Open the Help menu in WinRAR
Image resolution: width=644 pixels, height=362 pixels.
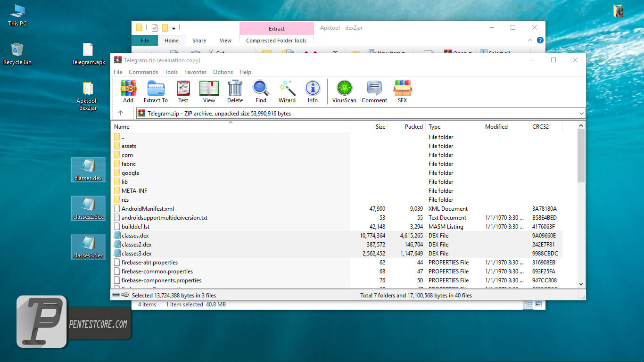click(245, 72)
